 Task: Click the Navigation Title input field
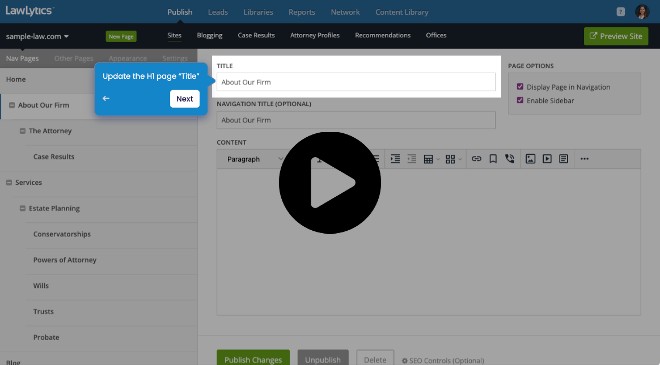click(356, 120)
